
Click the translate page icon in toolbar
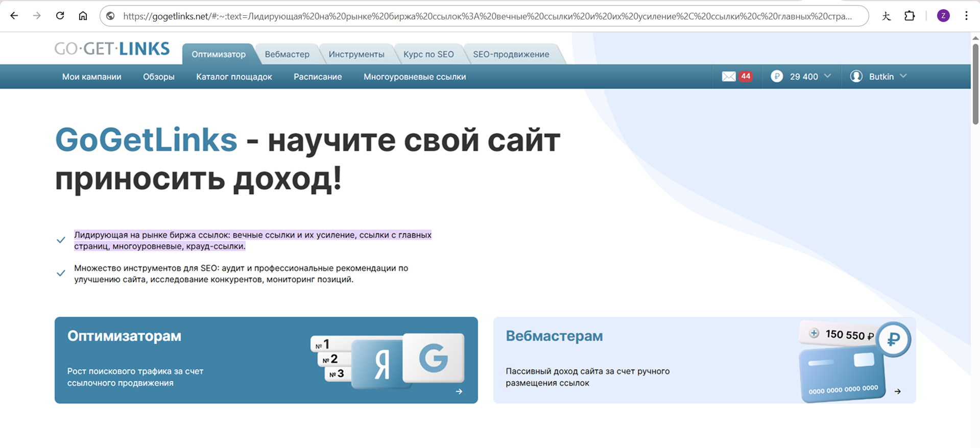pyautogui.click(x=886, y=16)
